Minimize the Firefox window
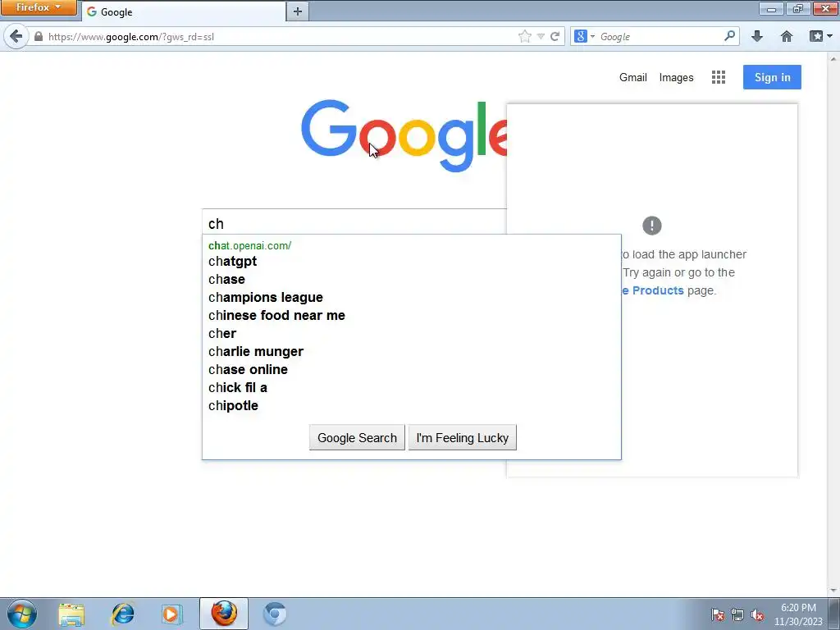Screen dimensions: 840x630 771,8
